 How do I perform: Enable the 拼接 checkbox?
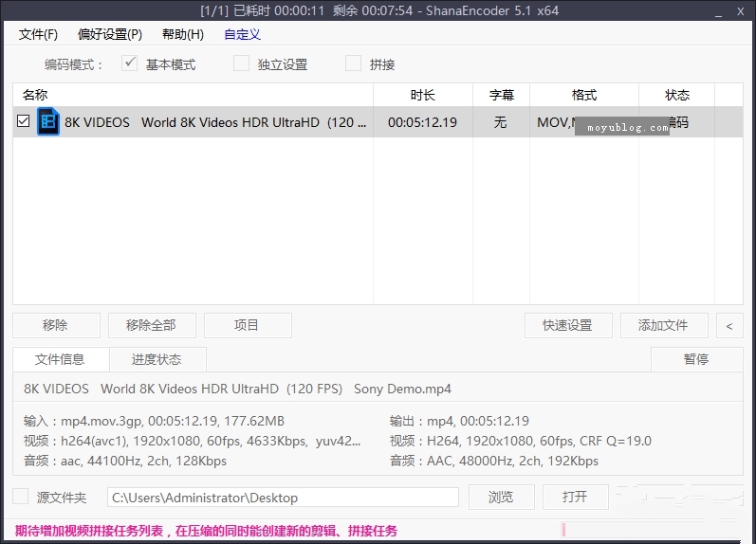pyautogui.click(x=354, y=63)
